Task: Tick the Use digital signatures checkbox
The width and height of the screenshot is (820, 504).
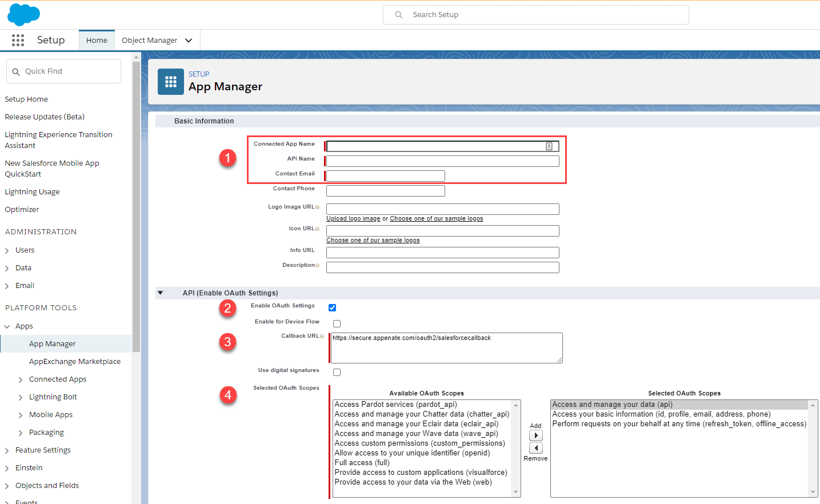Action: pyautogui.click(x=337, y=372)
